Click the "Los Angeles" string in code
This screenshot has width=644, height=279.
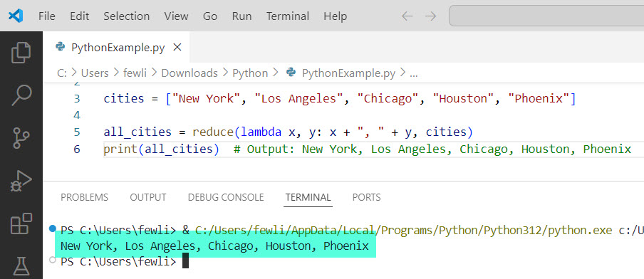(299, 98)
